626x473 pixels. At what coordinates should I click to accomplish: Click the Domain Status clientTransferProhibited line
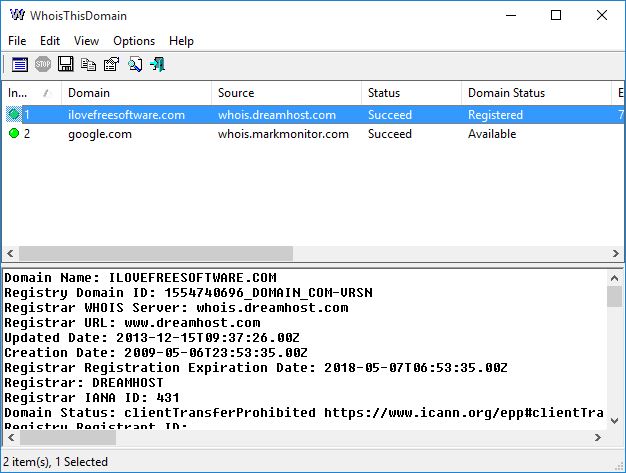[304, 413]
